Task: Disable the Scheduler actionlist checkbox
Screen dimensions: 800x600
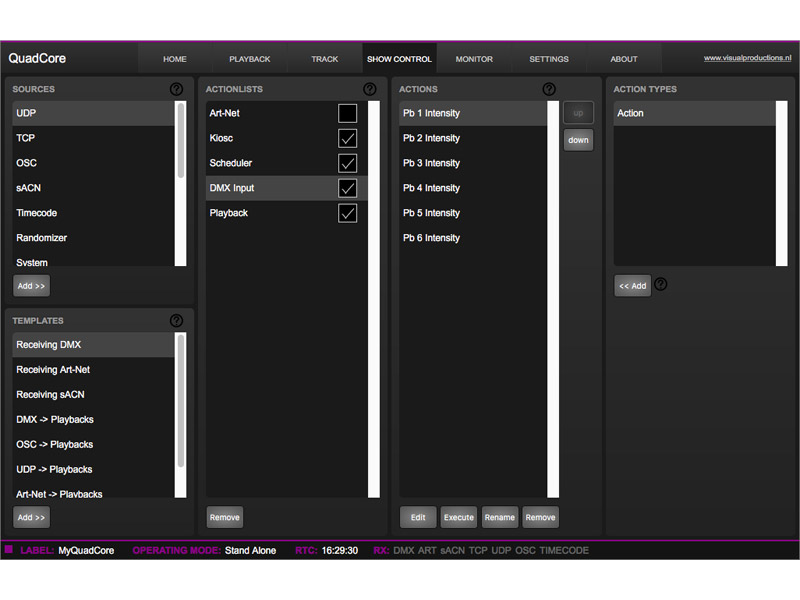Action: tap(347, 162)
